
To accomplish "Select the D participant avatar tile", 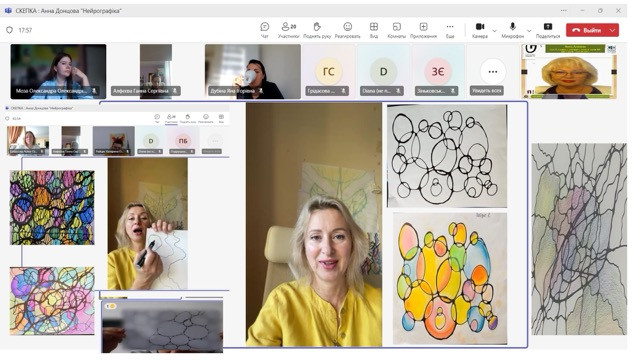I will pyautogui.click(x=383, y=72).
